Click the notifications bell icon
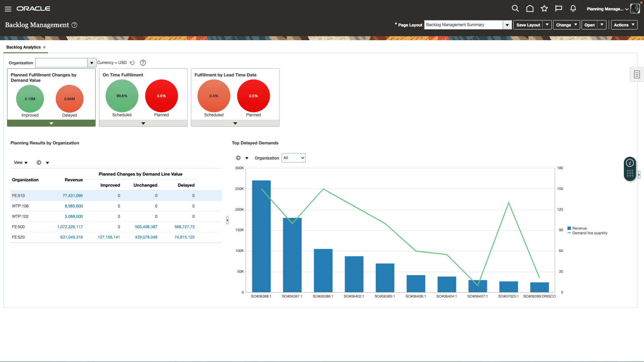The image size is (644, 362). click(x=573, y=8)
